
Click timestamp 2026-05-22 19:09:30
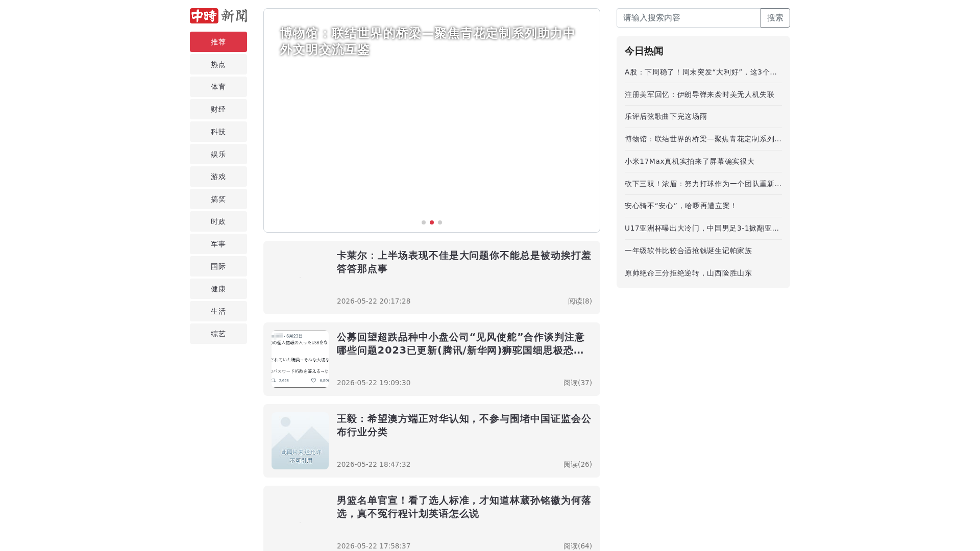pos(374,383)
